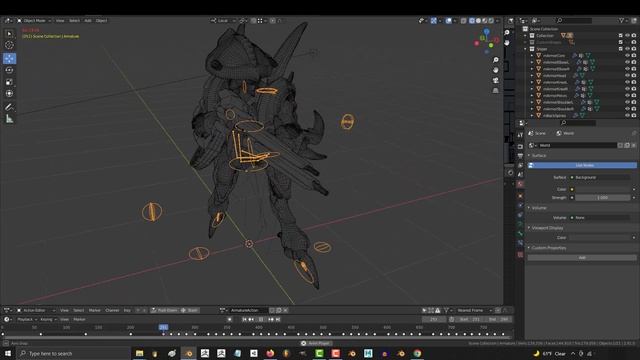Open the viewport Select menu

point(74,20)
